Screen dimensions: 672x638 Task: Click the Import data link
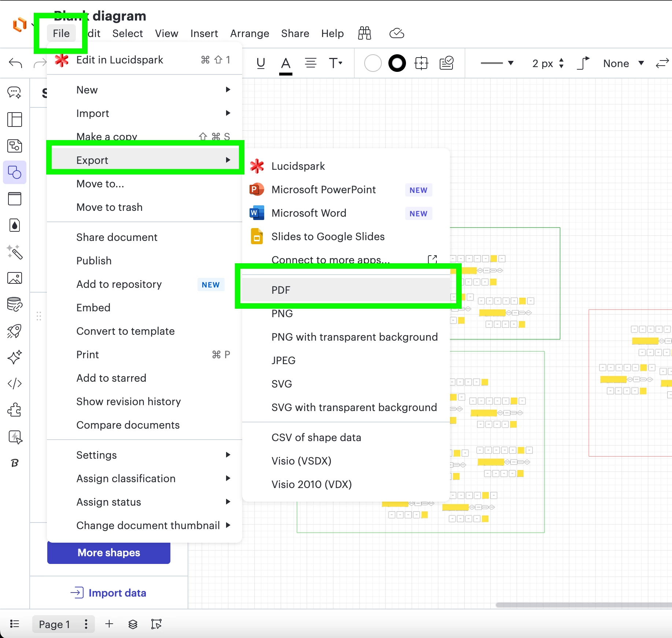tap(108, 593)
